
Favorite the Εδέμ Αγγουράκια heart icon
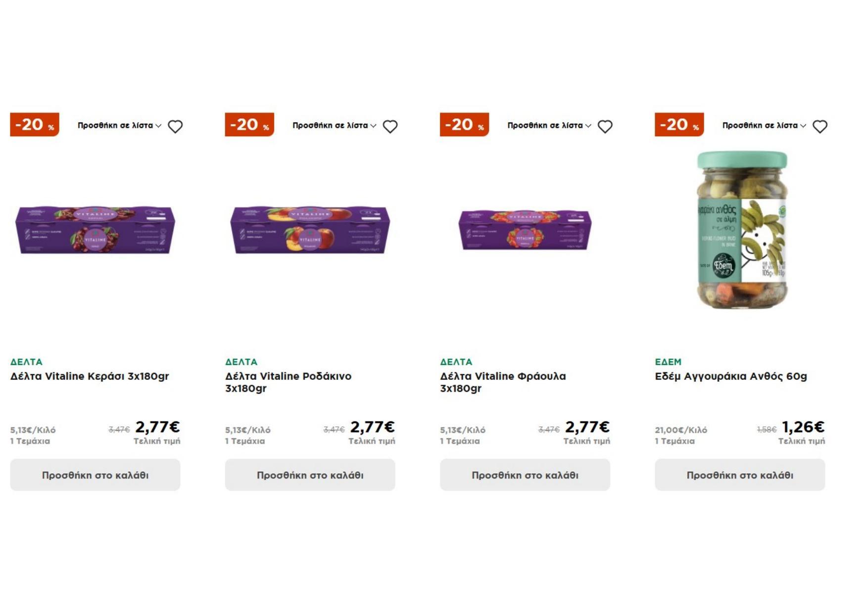820,126
